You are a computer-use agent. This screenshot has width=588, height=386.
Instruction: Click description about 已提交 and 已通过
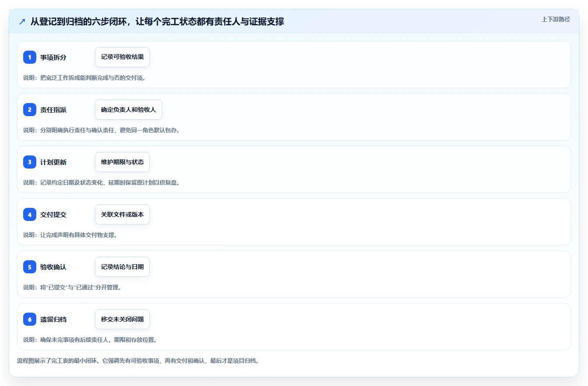72,287
